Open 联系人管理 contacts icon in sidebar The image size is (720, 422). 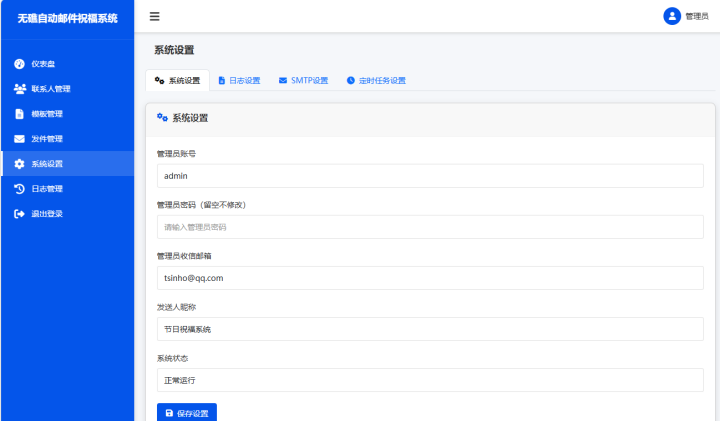[x=19, y=89]
